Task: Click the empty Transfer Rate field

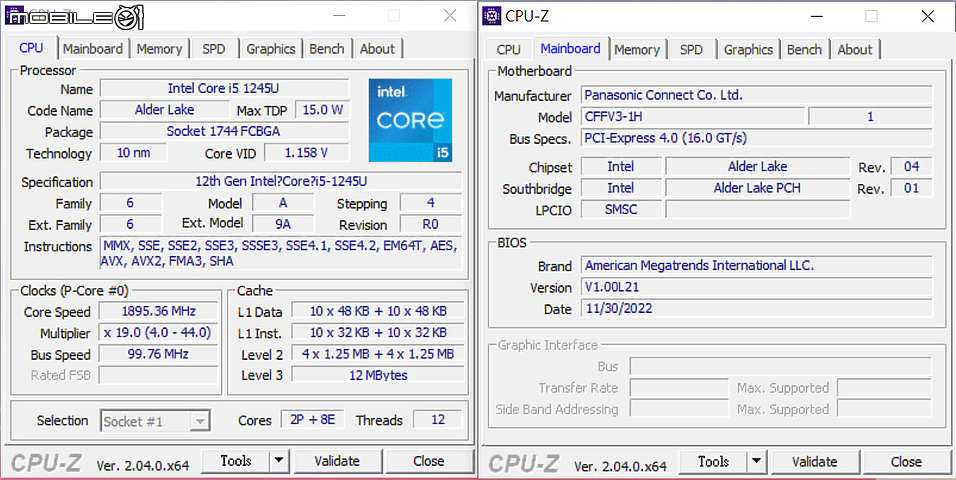Action: pos(679,388)
